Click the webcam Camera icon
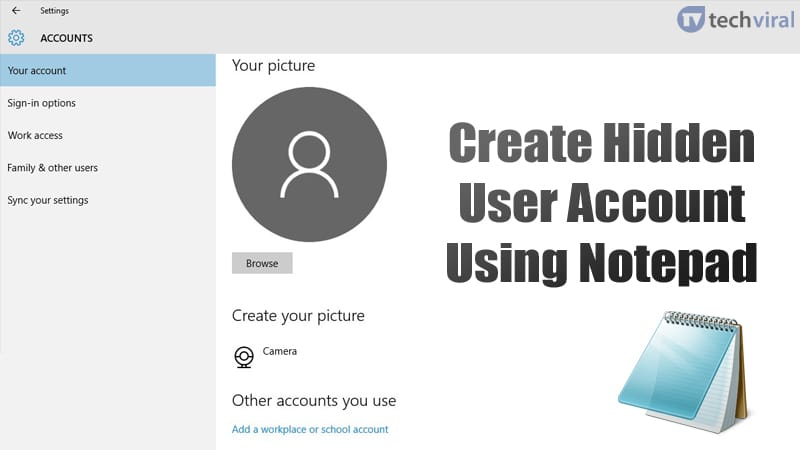Viewport: 800px width, 450px height. (x=244, y=357)
